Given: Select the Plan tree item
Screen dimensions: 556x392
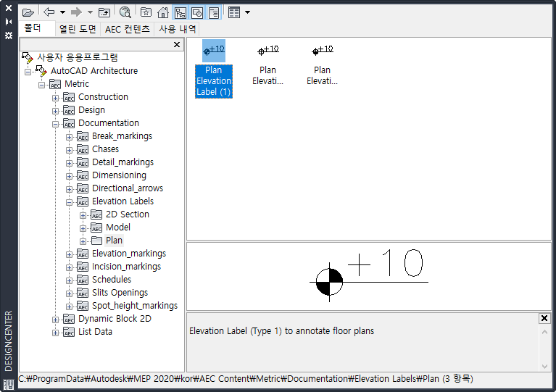Looking at the screenshot, I should [115, 241].
